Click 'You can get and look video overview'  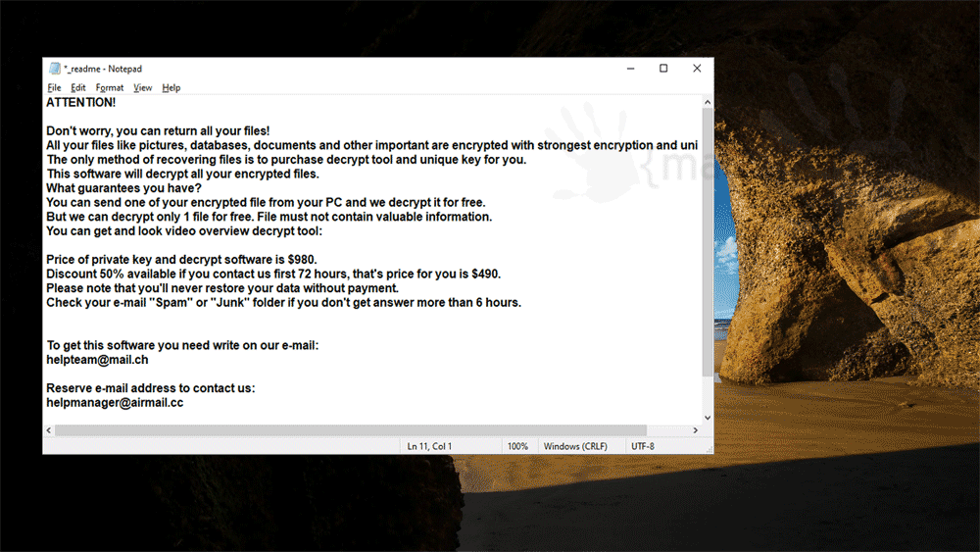click(184, 231)
